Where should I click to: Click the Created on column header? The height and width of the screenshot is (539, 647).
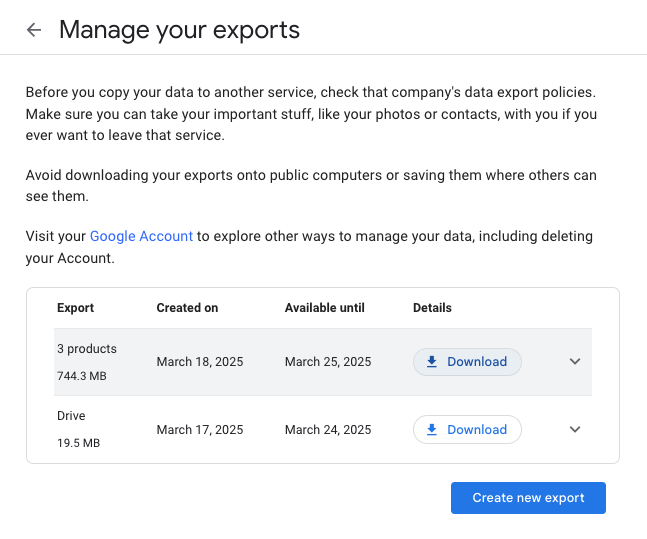coord(187,308)
